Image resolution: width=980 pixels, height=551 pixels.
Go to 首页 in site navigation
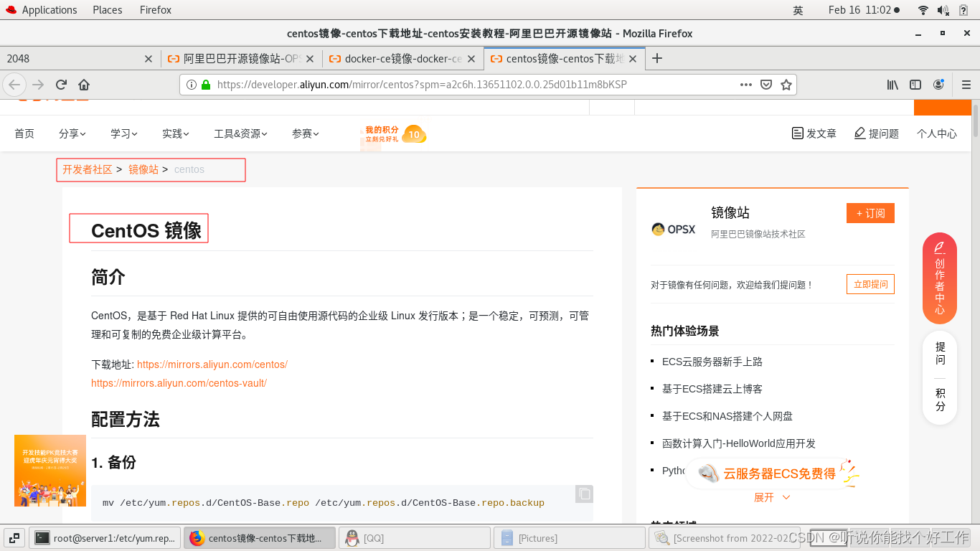tap(24, 133)
